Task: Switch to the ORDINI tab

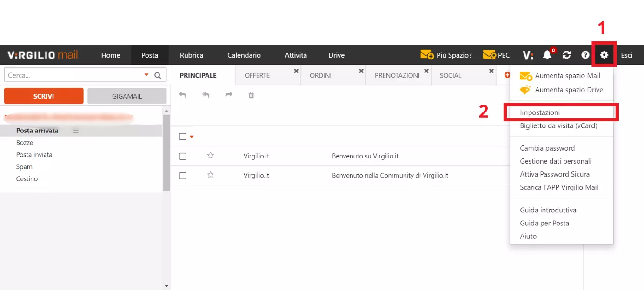Action: [x=320, y=75]
